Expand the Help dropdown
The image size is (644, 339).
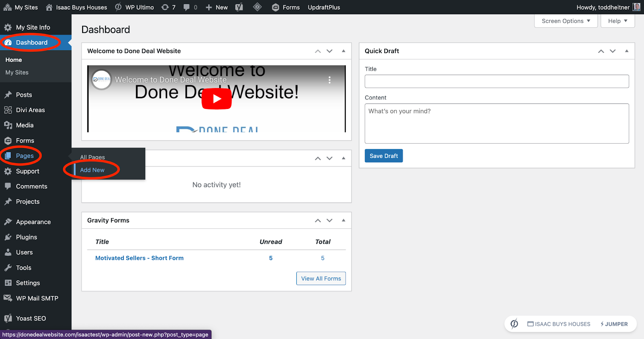tap(617, 21)
